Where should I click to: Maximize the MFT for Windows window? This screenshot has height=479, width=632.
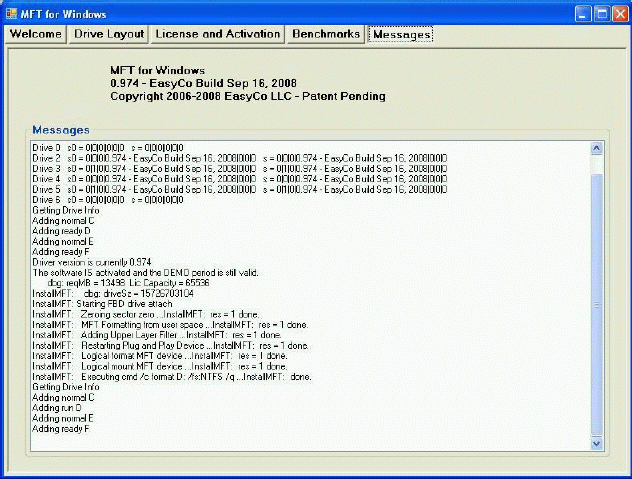pos(602,14)
